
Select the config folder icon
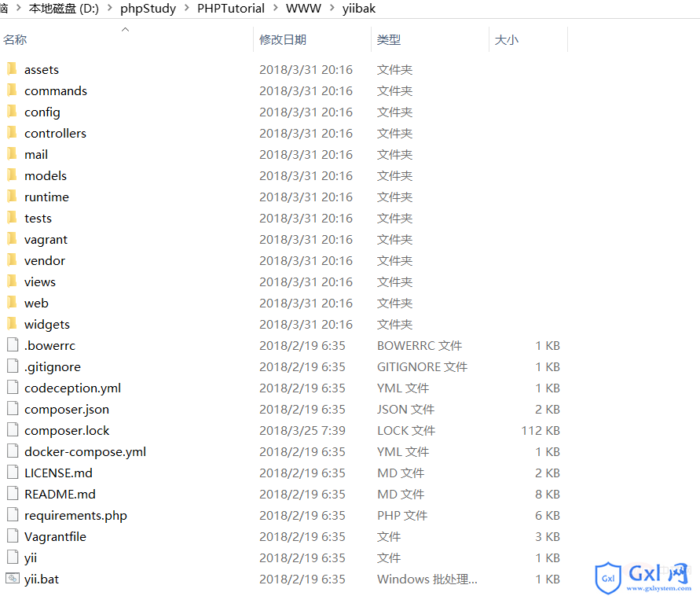click(12, 112)
